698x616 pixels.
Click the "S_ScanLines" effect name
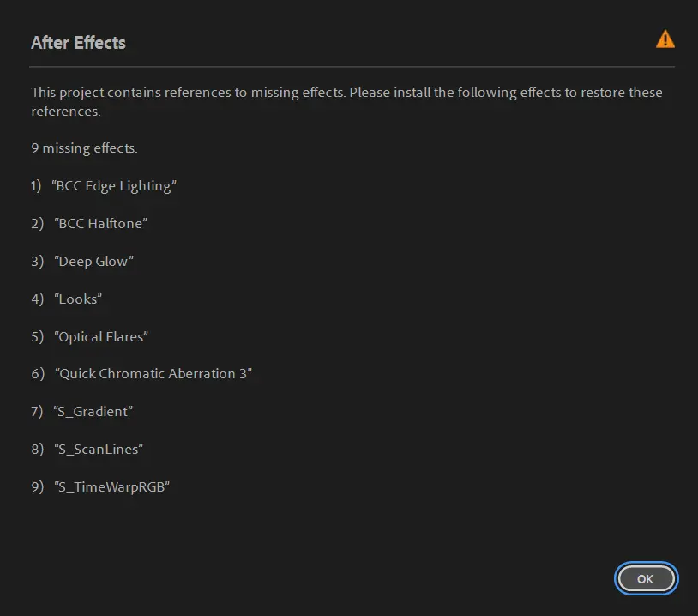pyautogui.click(x=98, y=450)
